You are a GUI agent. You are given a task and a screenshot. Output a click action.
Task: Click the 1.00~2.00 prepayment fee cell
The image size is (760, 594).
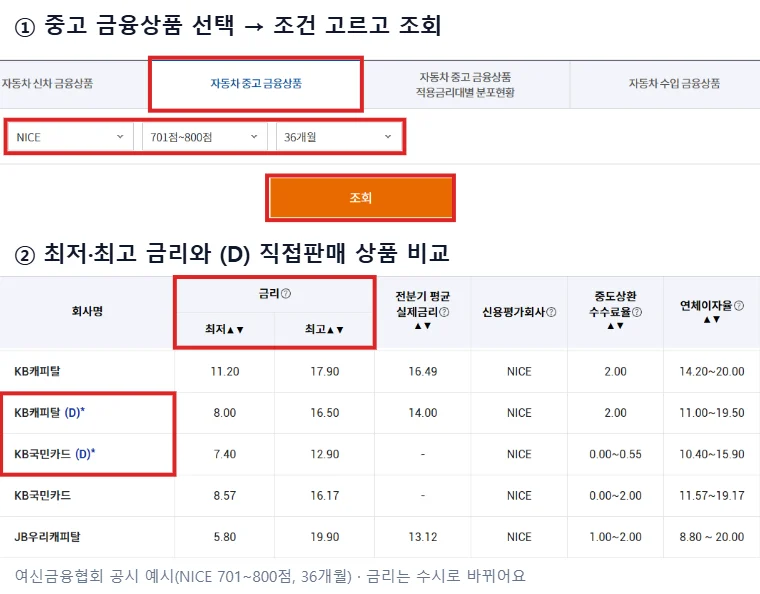[x=615, y=537]
